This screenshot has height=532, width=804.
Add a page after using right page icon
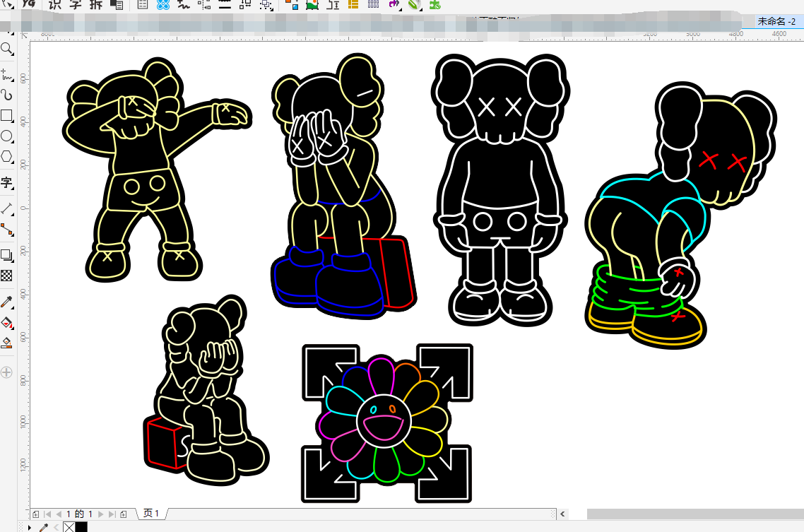click(124, 514)
